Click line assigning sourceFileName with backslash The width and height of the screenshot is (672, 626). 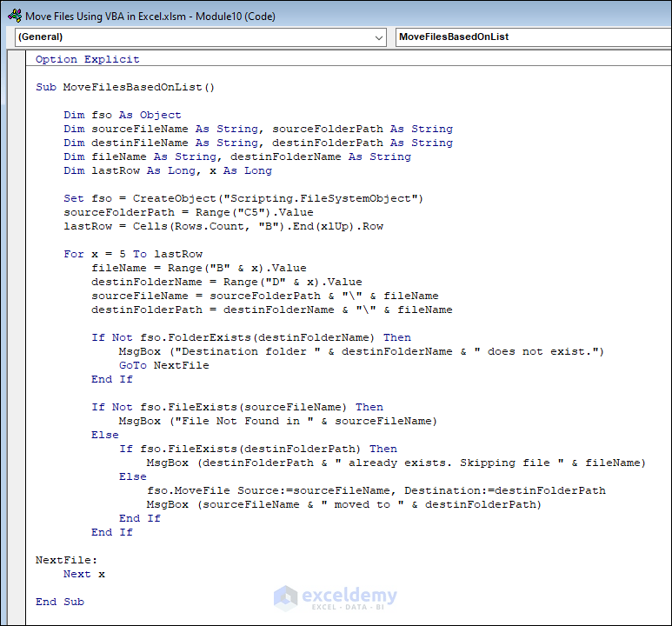point(265,296)
